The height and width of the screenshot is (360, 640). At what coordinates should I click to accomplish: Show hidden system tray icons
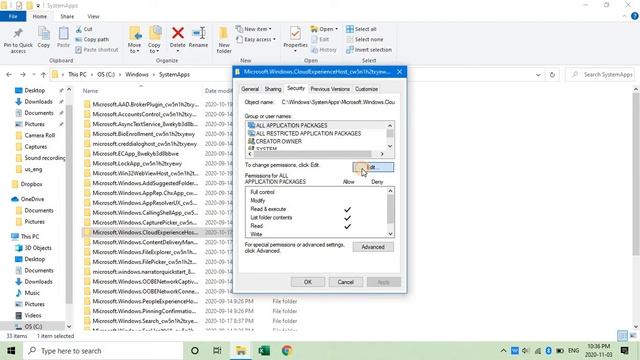click(503, 351)
